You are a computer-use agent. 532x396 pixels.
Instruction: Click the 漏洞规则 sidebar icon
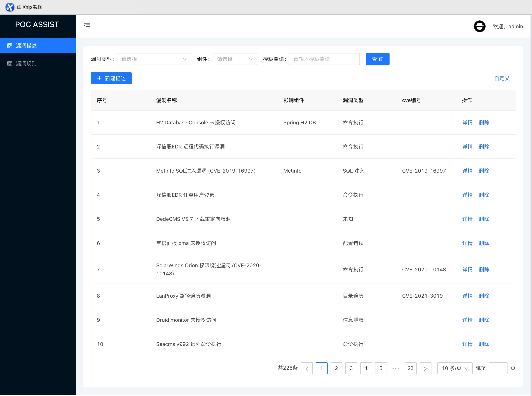click(x=10, y=63)
